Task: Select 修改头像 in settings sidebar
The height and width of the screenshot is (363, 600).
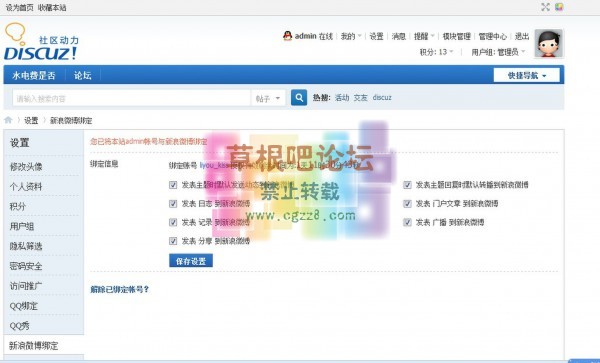Action: click(x=26, y=167)
